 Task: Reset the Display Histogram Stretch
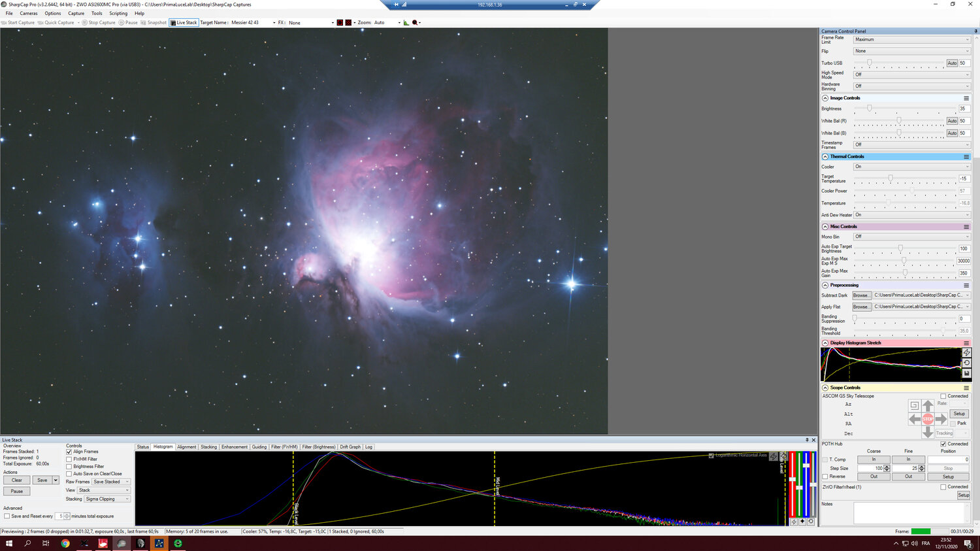point(966,363)
